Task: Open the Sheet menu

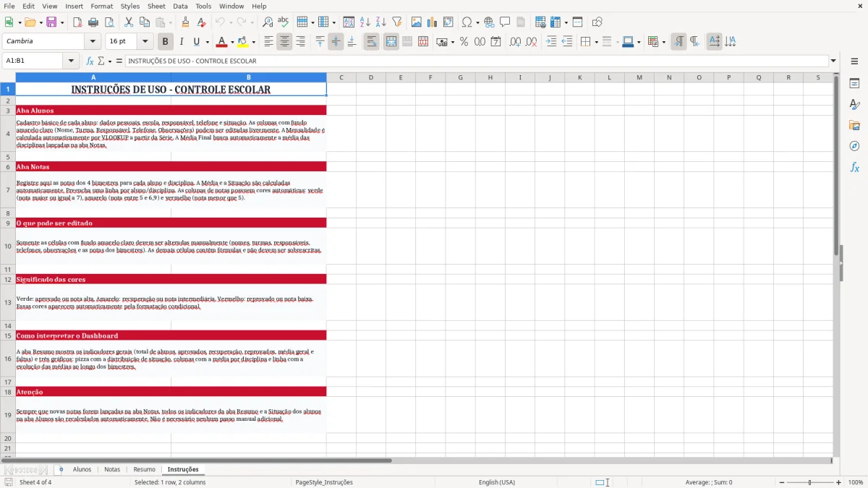Action: (x=156, y=6)
